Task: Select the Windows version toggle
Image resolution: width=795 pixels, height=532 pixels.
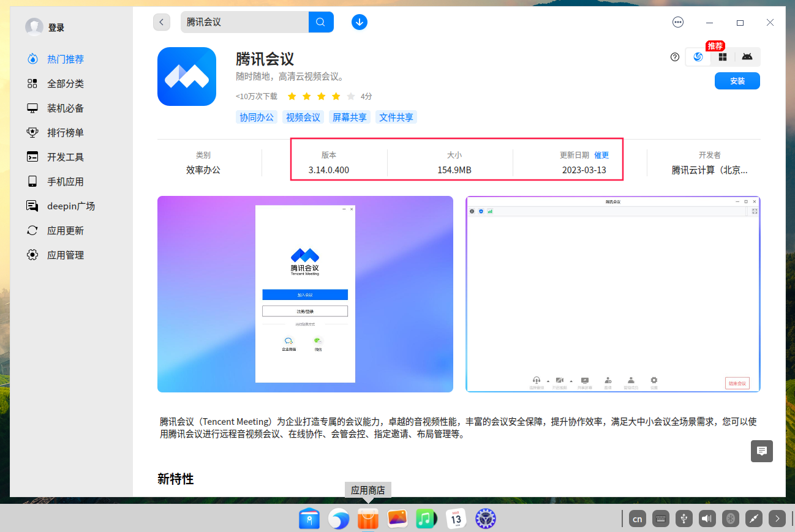Action: tap(723, 57)
